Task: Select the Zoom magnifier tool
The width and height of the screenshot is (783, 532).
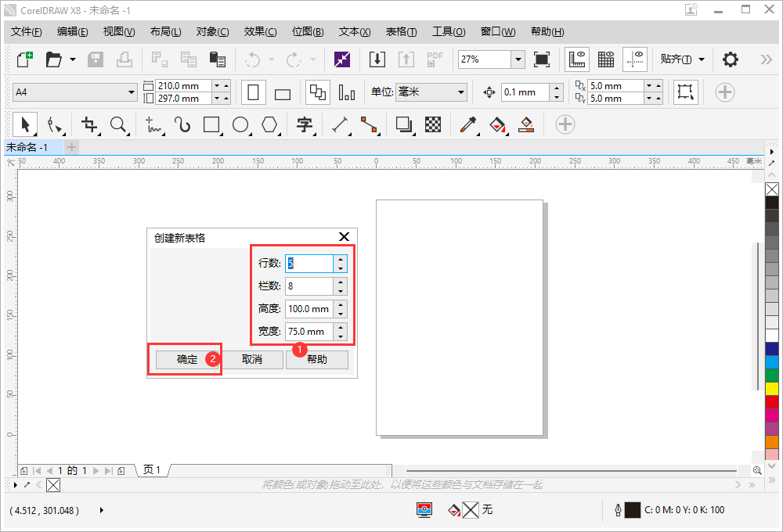Action: coord(119,124)
